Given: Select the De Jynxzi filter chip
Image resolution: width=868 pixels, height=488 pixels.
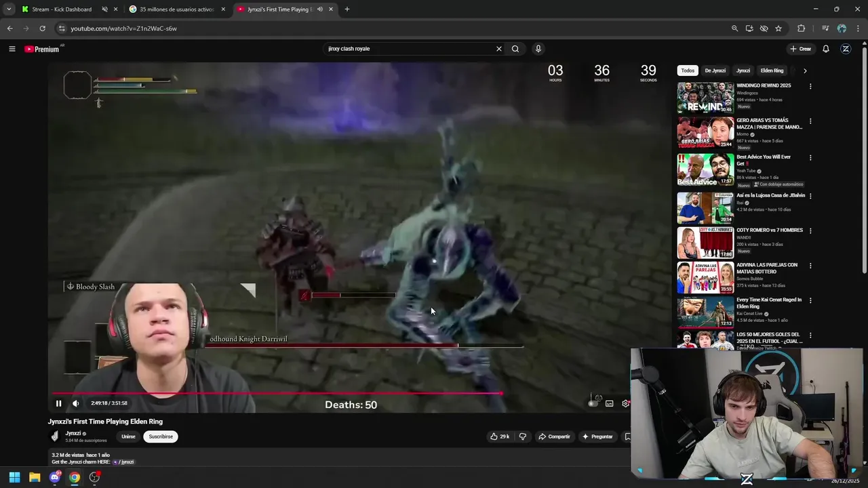Looking at the screenshot, I should coord(715,70).
